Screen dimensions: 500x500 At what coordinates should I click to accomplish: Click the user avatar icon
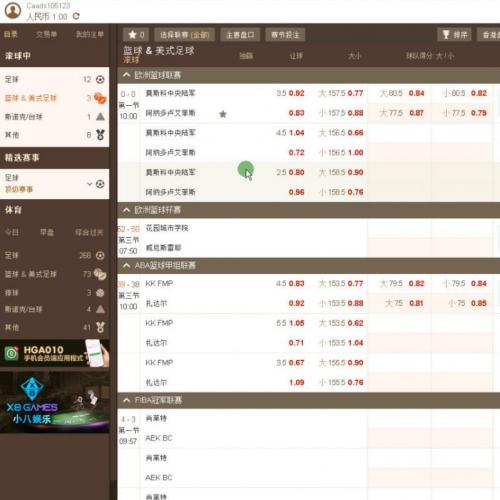pos(13,10)
